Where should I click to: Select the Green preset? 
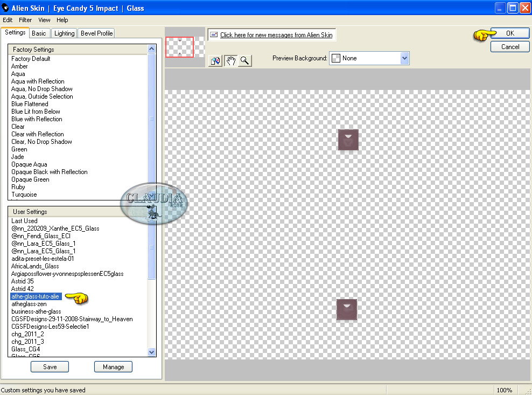point(19,149)
